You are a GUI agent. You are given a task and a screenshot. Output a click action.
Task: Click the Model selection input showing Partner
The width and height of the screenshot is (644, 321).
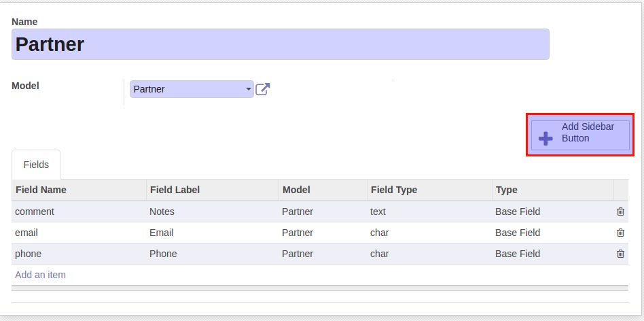coord(192,89)
